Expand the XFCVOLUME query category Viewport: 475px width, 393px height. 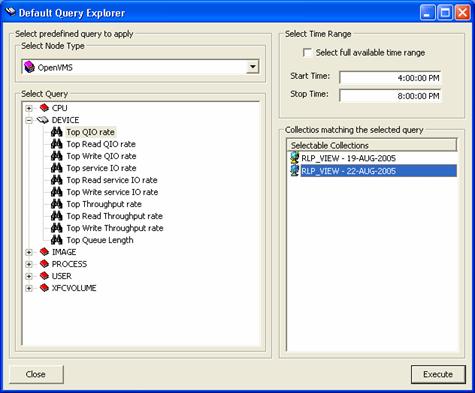point(29,288)
